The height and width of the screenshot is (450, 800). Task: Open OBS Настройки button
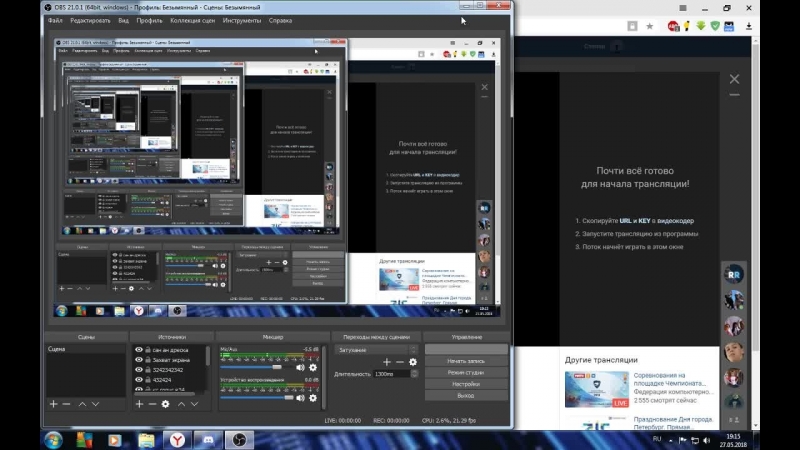466,384
